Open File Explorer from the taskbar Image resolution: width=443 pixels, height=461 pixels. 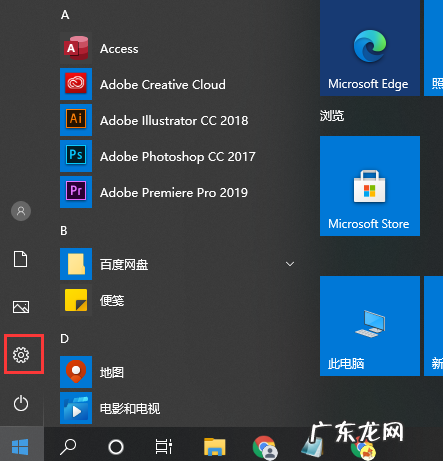coord(215,447)
